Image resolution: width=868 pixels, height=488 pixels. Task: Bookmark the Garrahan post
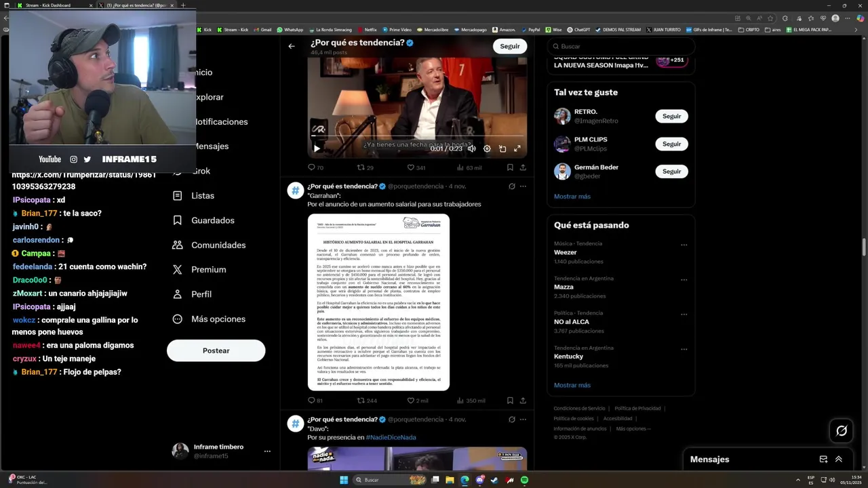pyautogui.click(x=510, y=401)
